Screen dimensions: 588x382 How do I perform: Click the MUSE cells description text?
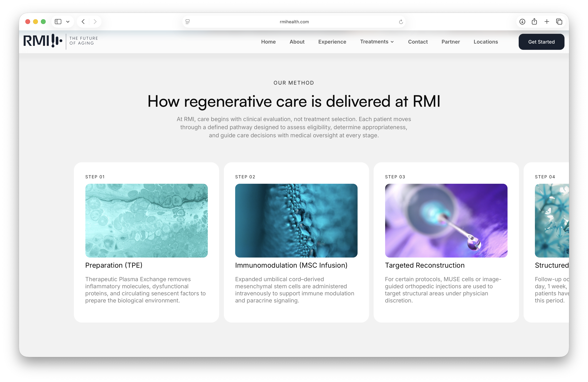pos(443,290)
